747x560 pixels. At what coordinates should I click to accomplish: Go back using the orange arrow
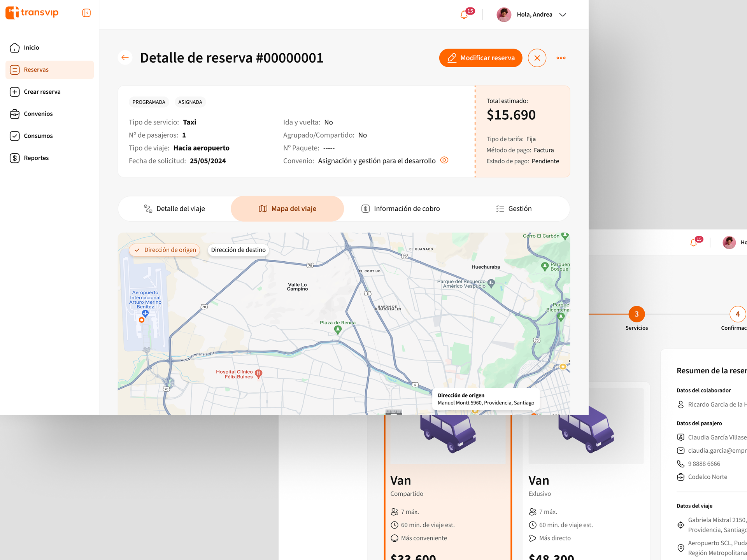point(125,58)
